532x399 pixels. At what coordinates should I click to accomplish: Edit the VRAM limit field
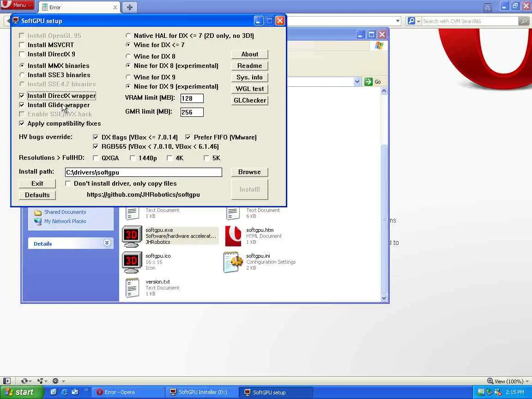[x=192, y=98]
